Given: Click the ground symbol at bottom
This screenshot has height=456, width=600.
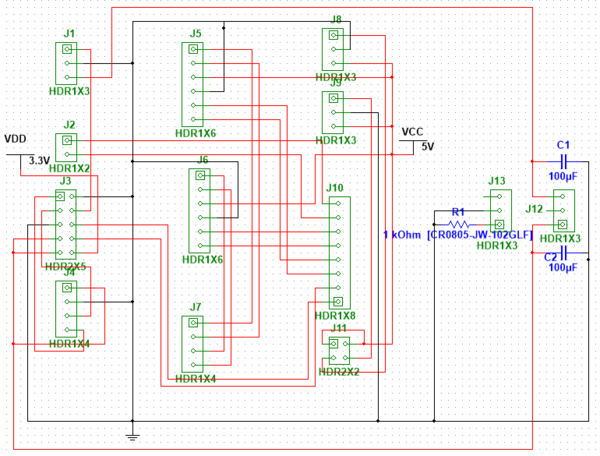Looking at the screenshot, I should [132, 435].
